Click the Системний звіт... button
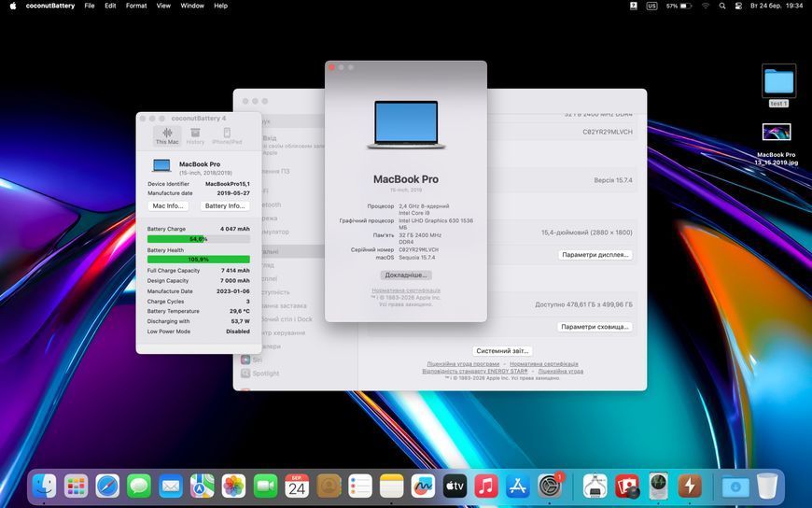812x508 pixels. (x=502, y=351)
